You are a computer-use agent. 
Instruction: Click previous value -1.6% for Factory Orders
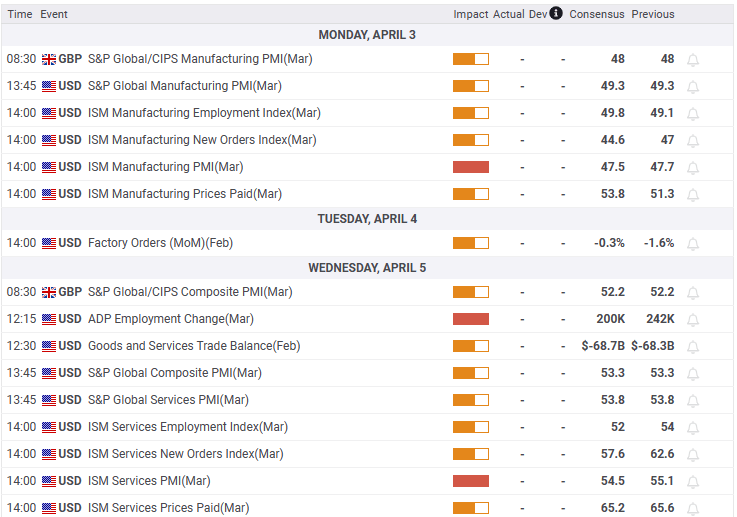coord(659,243)
